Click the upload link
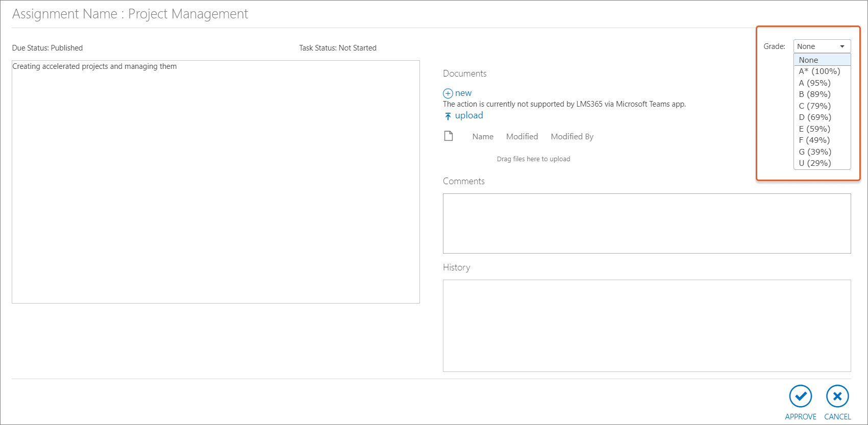Image resolution: width=868 pixels, height=425 pixels. (x=469, y=116)
